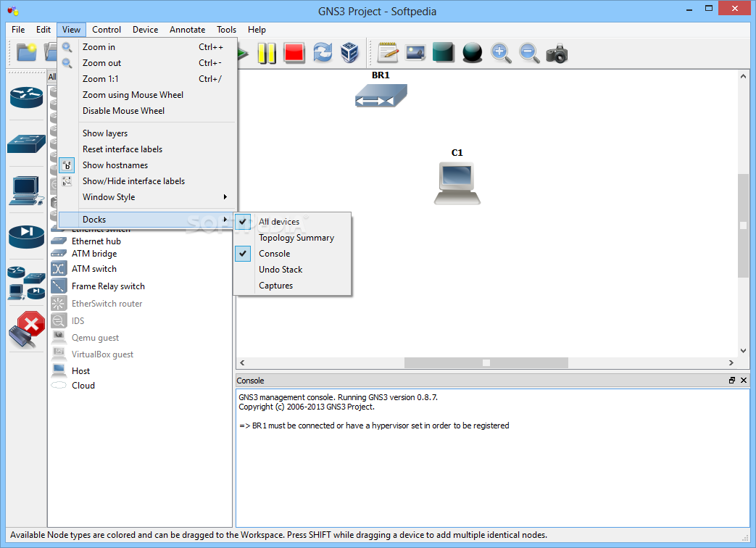The image size is (756, 548).
Task: Browse routers in the device sidebar
Action: click(x=27, y=97)
